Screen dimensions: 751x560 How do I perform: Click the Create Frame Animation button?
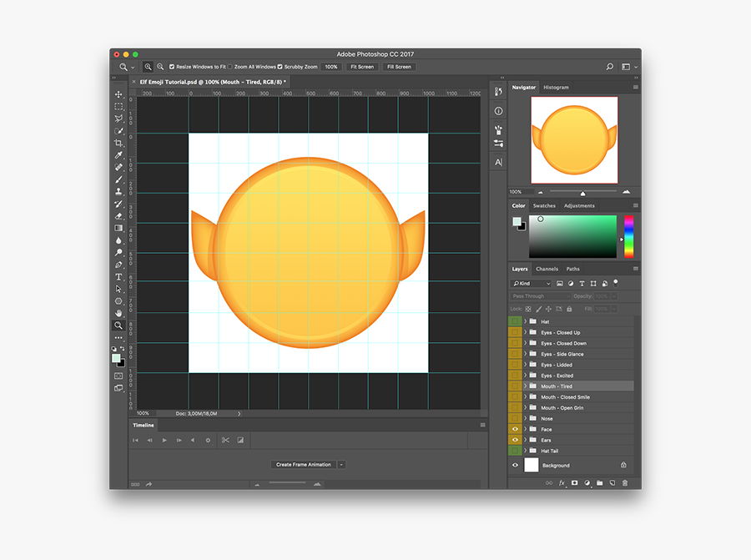[x=304, y=465]
